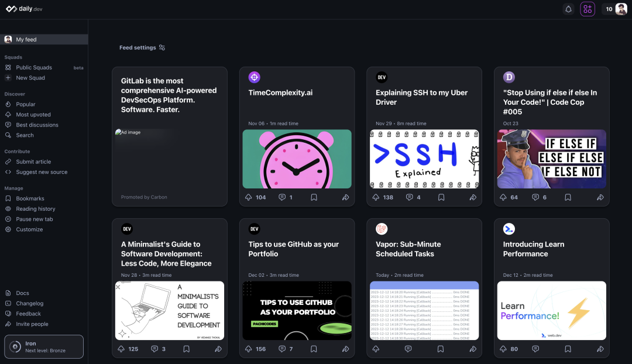Open the notifications bell

click(x=568, y=9)
